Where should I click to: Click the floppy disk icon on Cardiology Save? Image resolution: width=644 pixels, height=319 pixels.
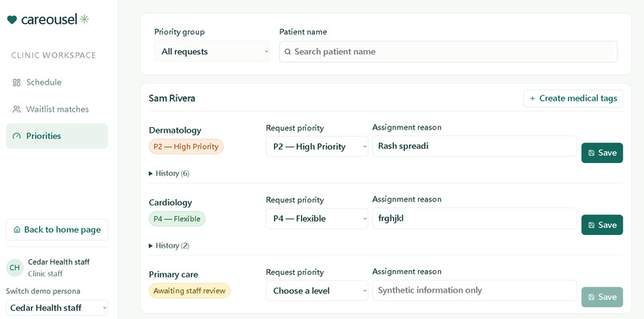coord(591,225)
